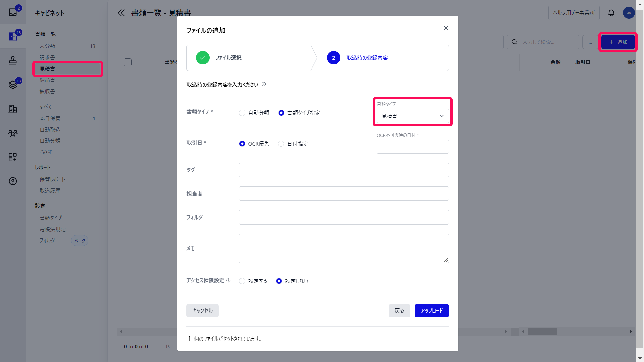Open the stacked layers icon in rail
The image size is (644, 362).
pyautogui.click(x=13, y=85)
